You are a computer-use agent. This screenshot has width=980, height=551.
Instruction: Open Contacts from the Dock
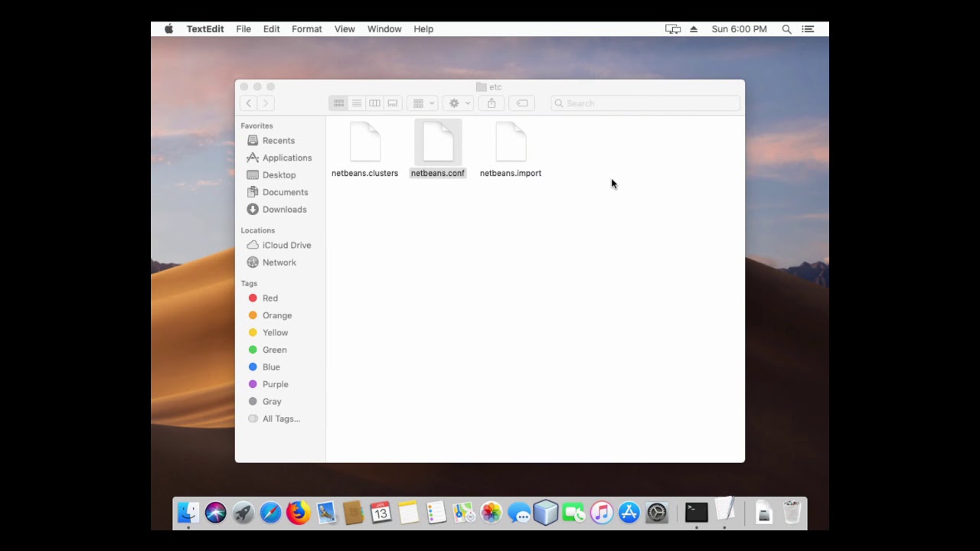(353, 513)
